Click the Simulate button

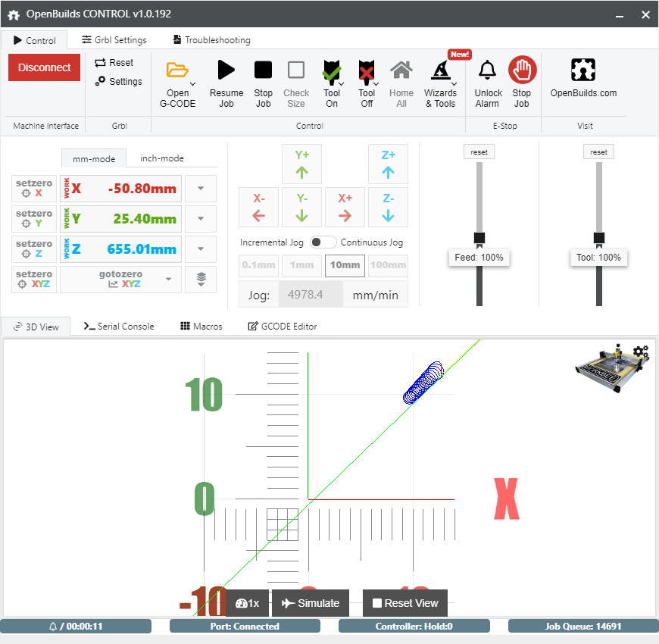pos(311,603)
